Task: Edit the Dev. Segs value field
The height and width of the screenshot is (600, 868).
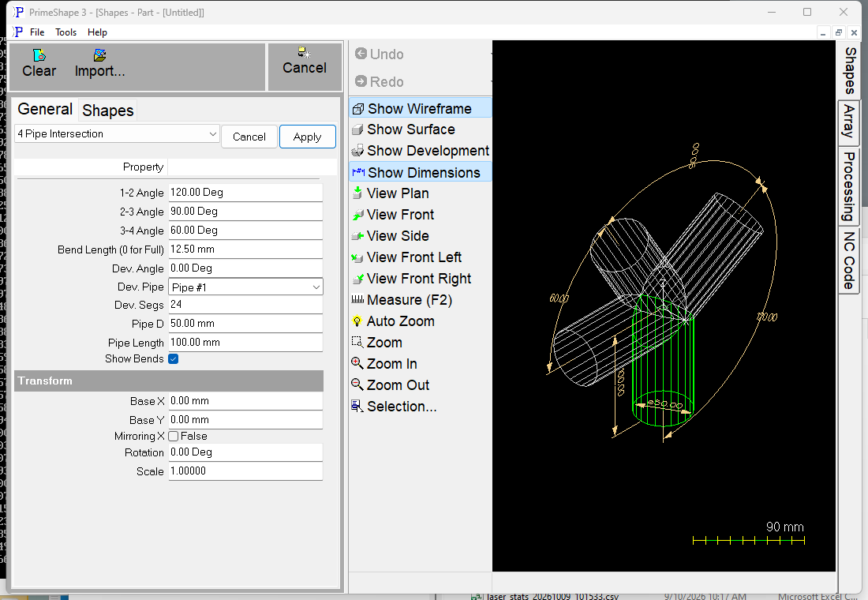Action: [x=245, y=304]
